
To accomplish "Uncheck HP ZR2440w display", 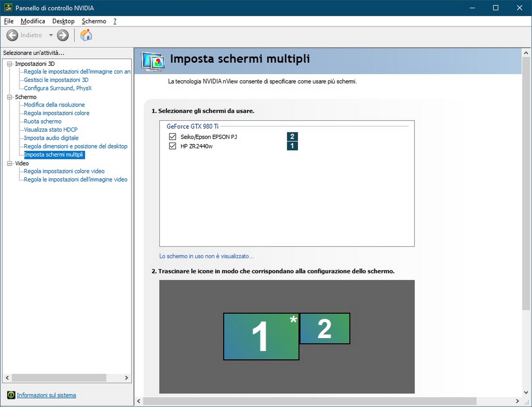I will (172, 146).
